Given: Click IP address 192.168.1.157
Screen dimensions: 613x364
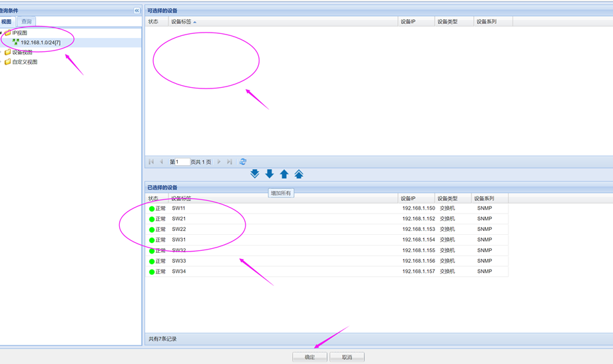Looking at the screenshot, I should 418,272.
